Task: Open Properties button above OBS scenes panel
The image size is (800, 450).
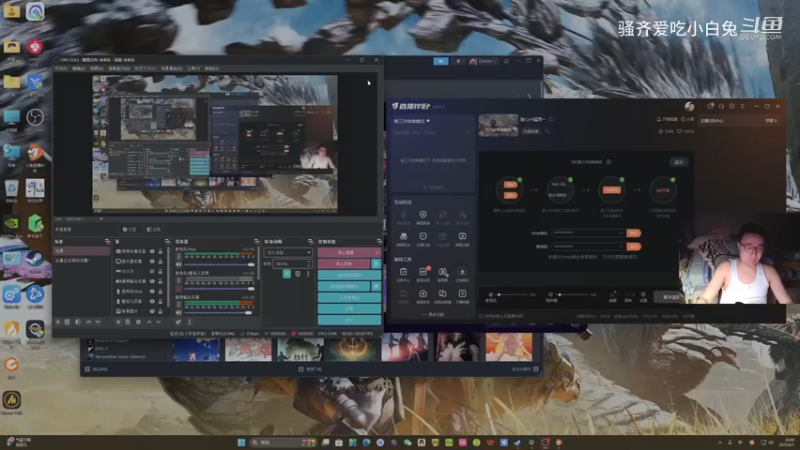Action: tap(130, 230)
